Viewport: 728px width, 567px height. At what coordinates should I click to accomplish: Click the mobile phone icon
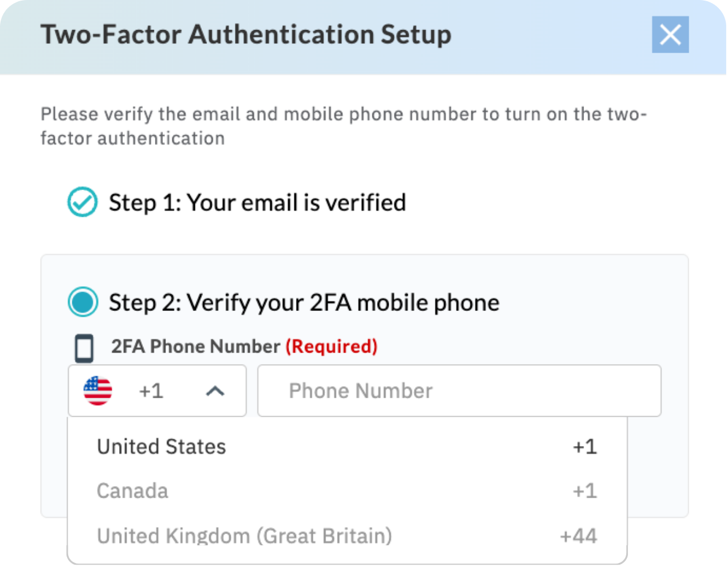click(x=84, y=348)
